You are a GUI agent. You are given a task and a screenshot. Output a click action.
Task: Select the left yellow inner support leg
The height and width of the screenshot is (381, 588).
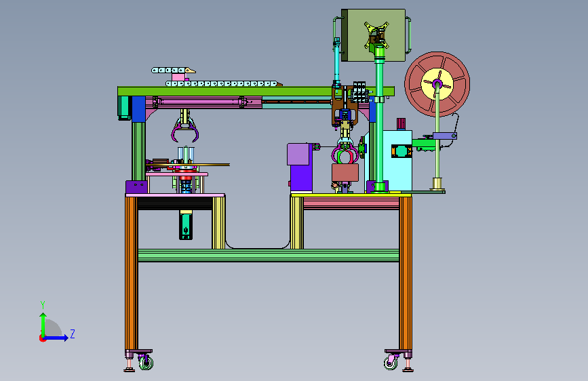coord(218,223)
